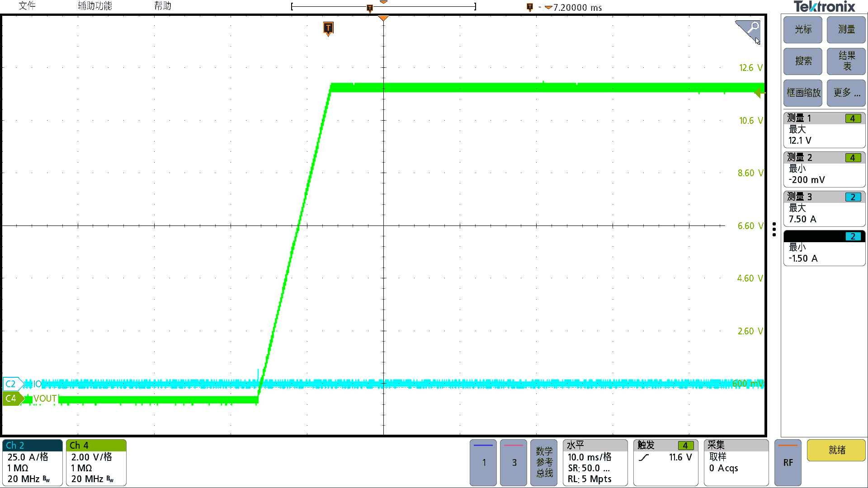
Task: Open the three-dot panel divider handle
Action: click(774, 229)
